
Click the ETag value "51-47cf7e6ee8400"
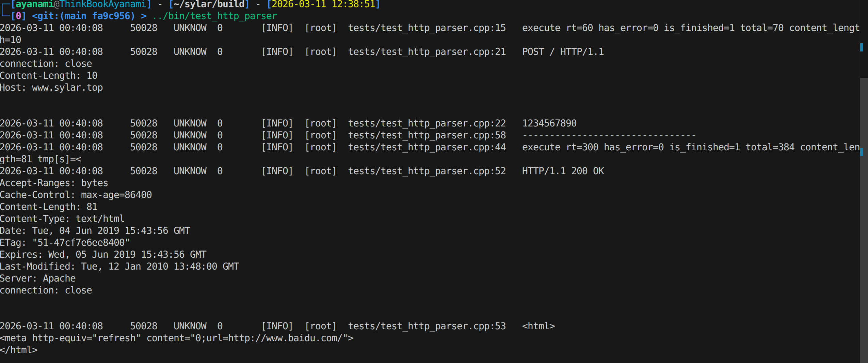click(x=81, y=243)
